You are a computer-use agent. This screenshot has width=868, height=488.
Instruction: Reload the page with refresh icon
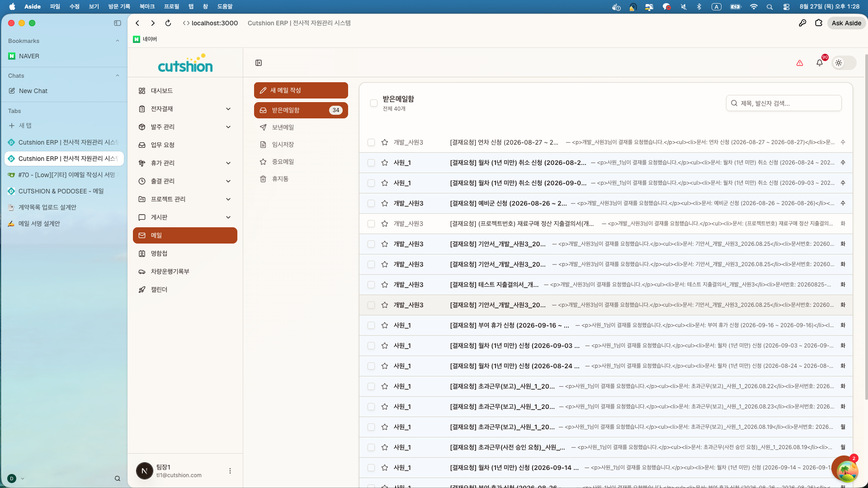click(x=168, y=23)
